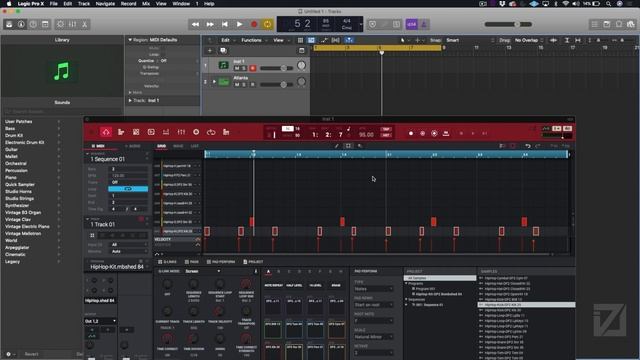Toggle the metronome button in Logic
640x360 pixels.
(x=423, y=24)
